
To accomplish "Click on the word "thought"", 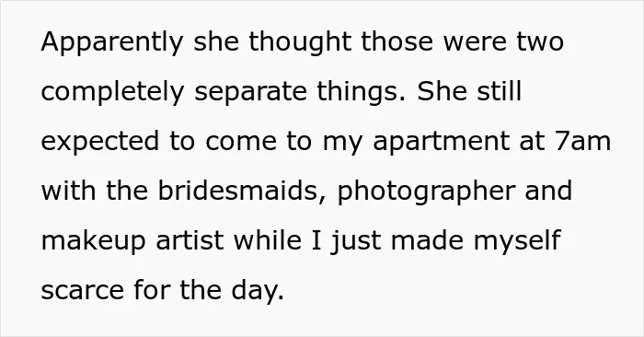I will [300, 42].
